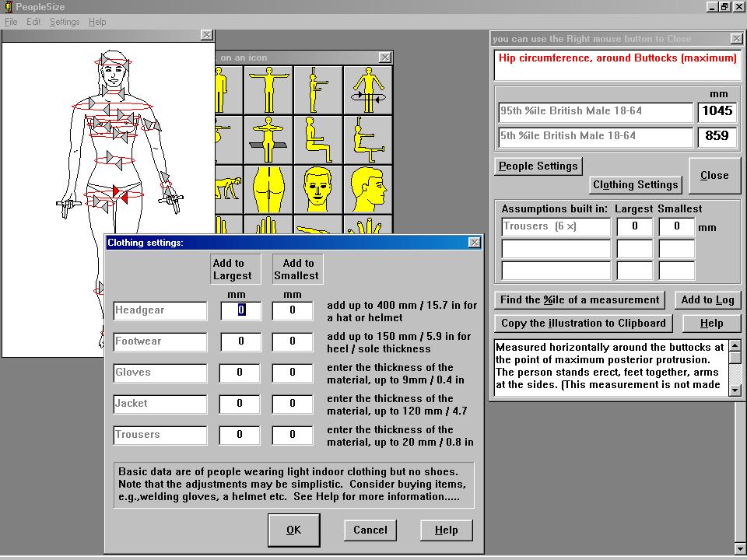Choose the side-view arm-forward reach icon
This screenshot has height=560, width=747.
318,90
